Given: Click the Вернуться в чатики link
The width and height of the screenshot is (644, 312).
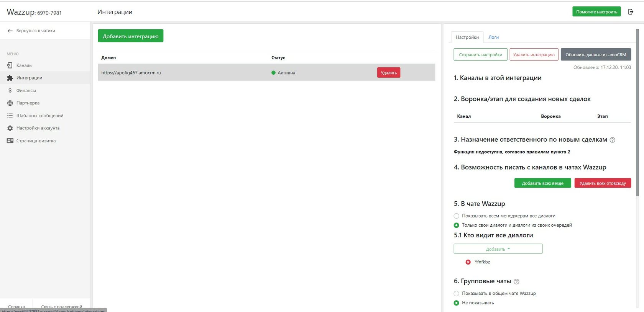Looking at the screenshot, I should (36, 31).
